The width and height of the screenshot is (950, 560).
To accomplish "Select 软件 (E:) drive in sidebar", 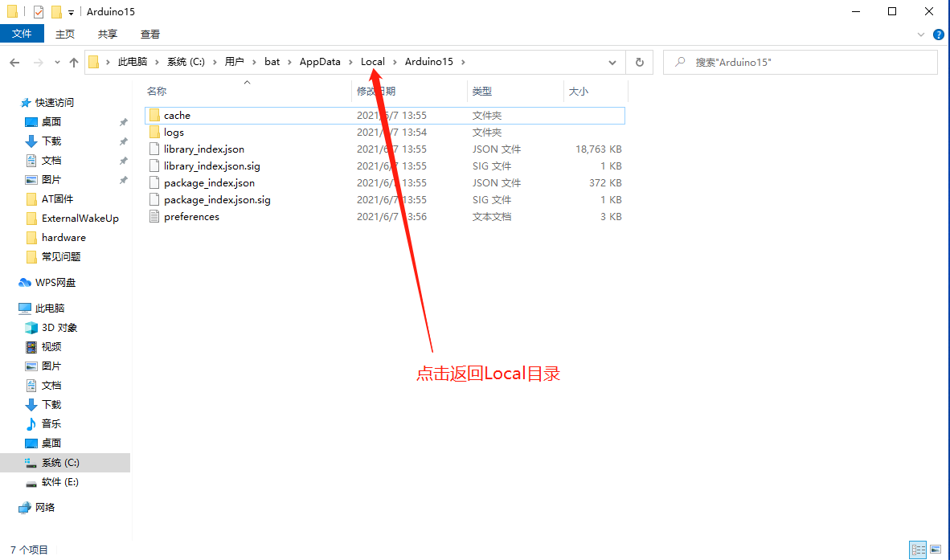I will click(x=52, y=482).
